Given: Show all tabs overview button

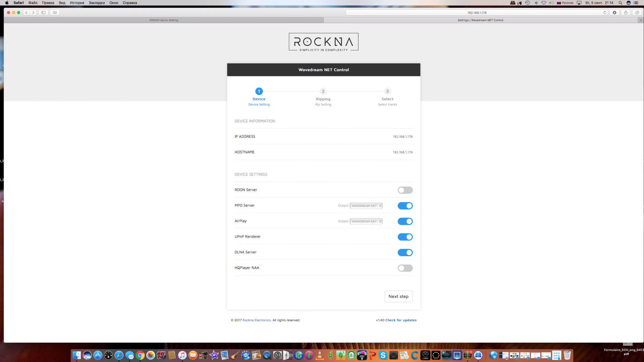Looking at the screenshot, I should tap(637, 13).
